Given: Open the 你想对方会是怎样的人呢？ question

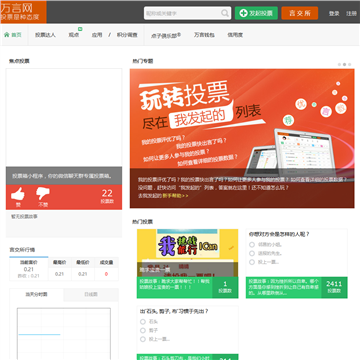Looking at the screenshot, I should 279,234.
